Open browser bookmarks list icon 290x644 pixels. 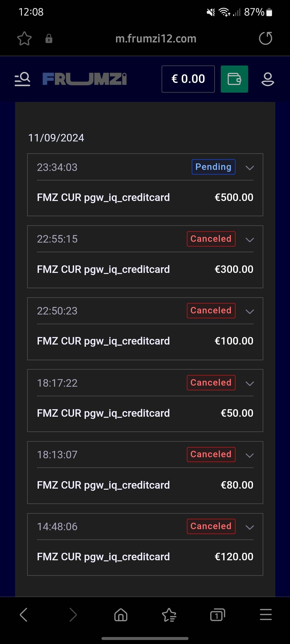coord(169,614)
